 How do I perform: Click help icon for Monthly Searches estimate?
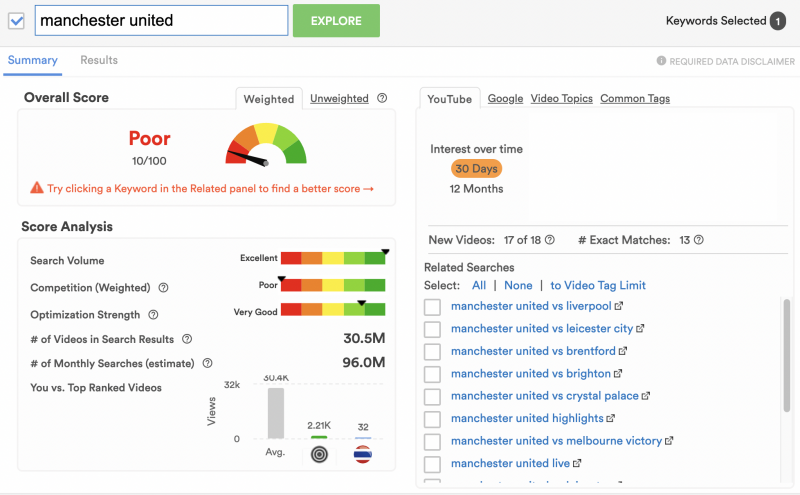[x=208, y=364]
